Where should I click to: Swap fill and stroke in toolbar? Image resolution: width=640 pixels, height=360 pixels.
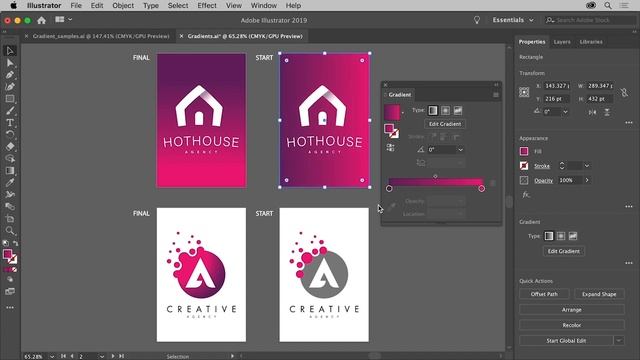click(16, 243)
